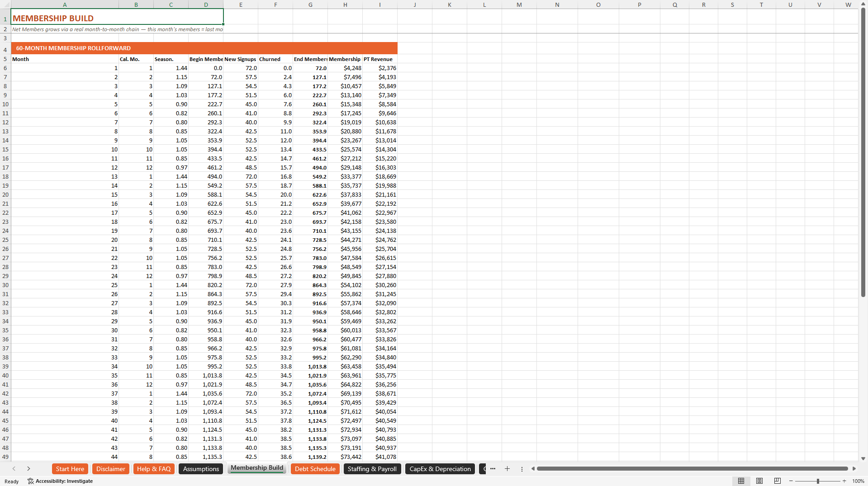Open the Staffing & Payroll sheet tab
The width and height of the screenshot is (868, 486).
tap(372, 469)
